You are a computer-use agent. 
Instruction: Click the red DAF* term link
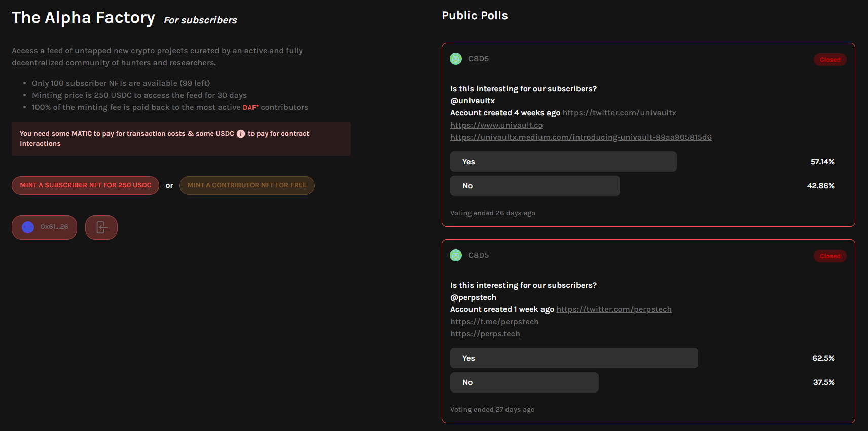250,107
